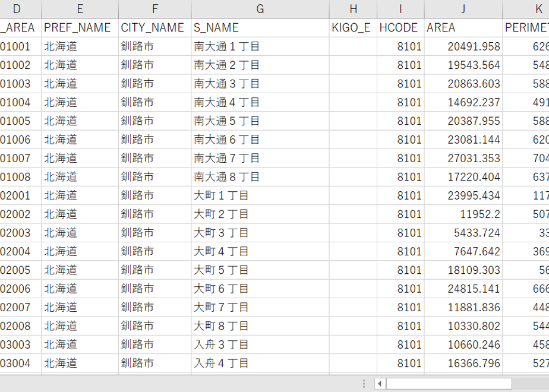The width and height of the screenshot is (549, 392).
Task: Click the KIGO_E header cell
Action: (x=353, y=28)
